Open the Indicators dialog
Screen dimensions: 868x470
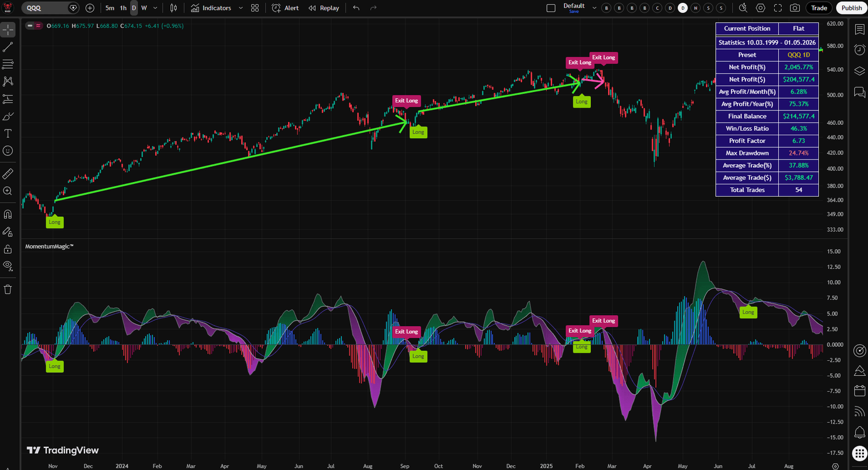211,8
